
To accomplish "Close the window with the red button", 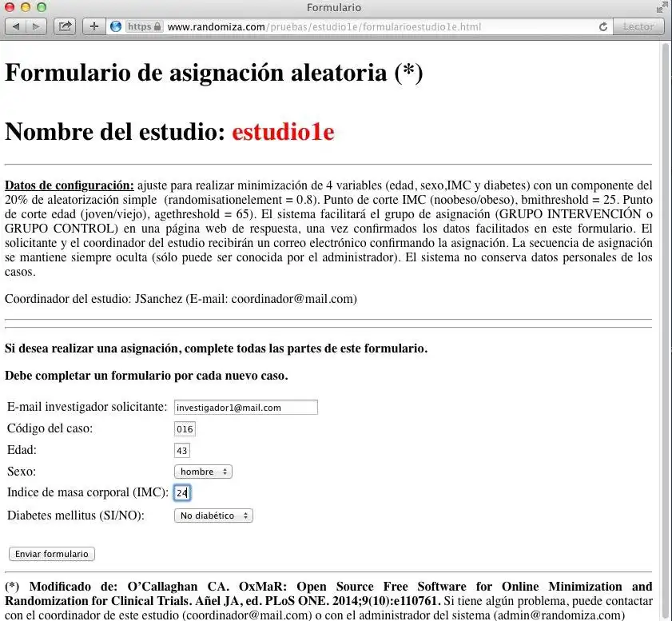I will point(10,7).
